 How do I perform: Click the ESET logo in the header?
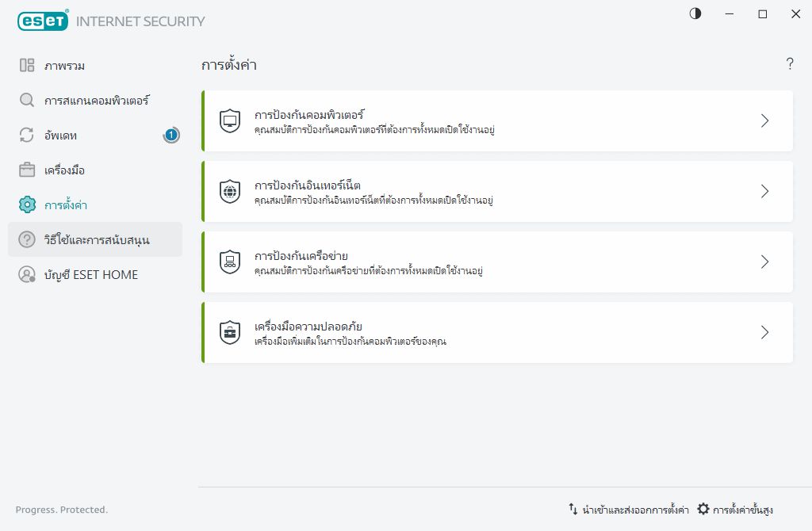coord(42,21)
